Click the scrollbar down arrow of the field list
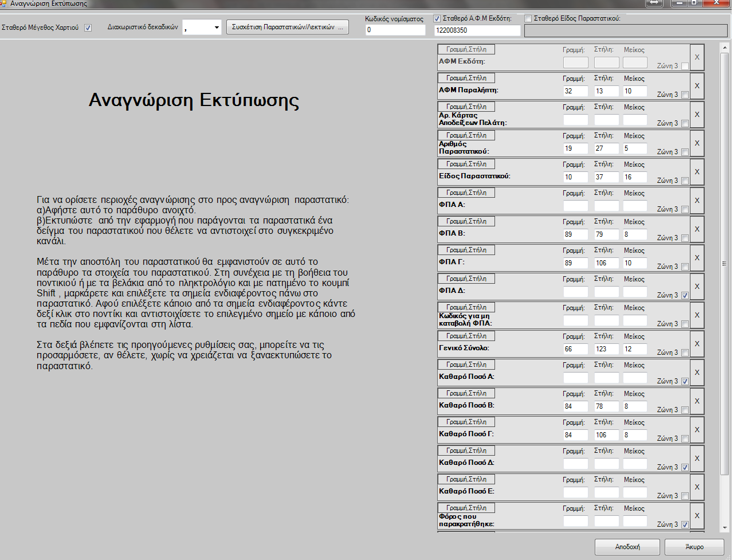734x560 pixels. click(724, 527)
